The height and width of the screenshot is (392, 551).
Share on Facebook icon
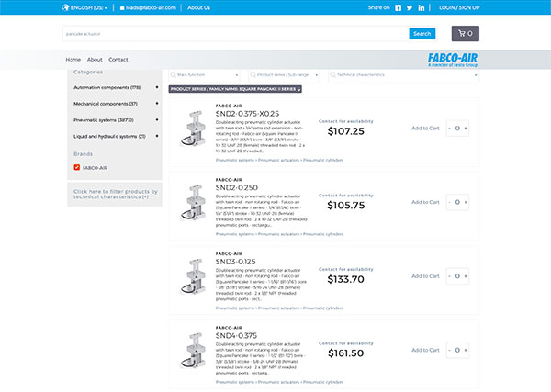(x=398, y=7)
